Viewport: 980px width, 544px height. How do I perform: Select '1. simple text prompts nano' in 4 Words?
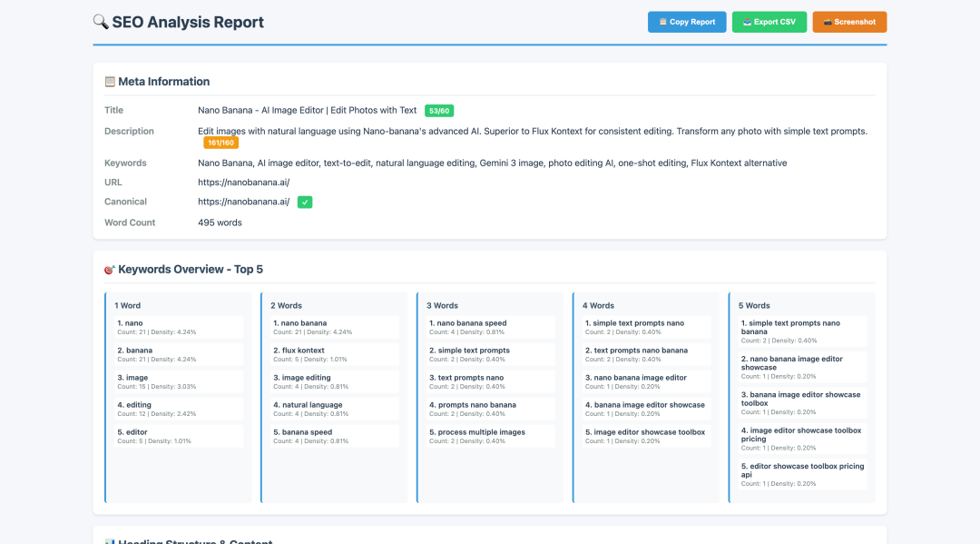tap(646, 328)
